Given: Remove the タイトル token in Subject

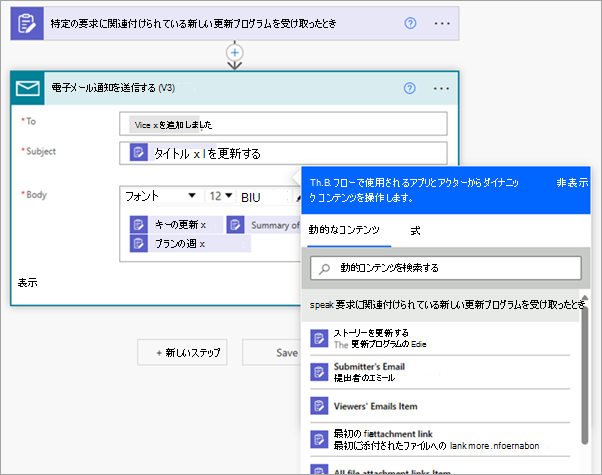Looking at the screenshot, I should (x=197, y=154).
